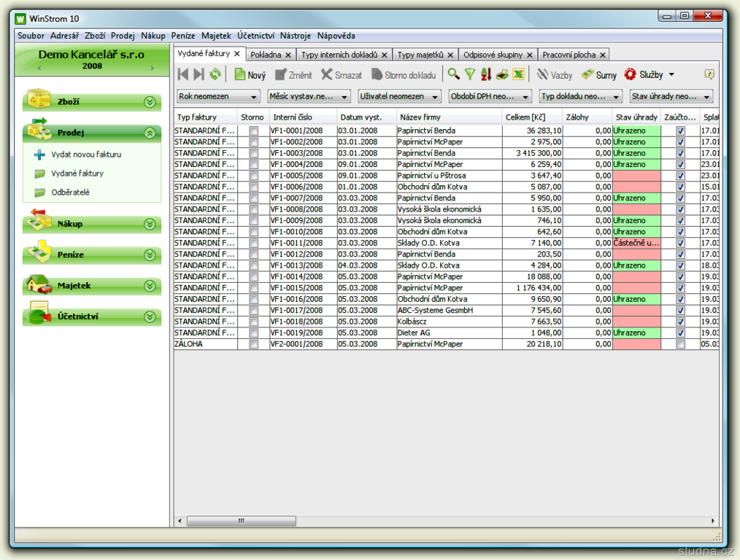Toggle Storno checkbox for VF1-0001/2008

[253, 131]
